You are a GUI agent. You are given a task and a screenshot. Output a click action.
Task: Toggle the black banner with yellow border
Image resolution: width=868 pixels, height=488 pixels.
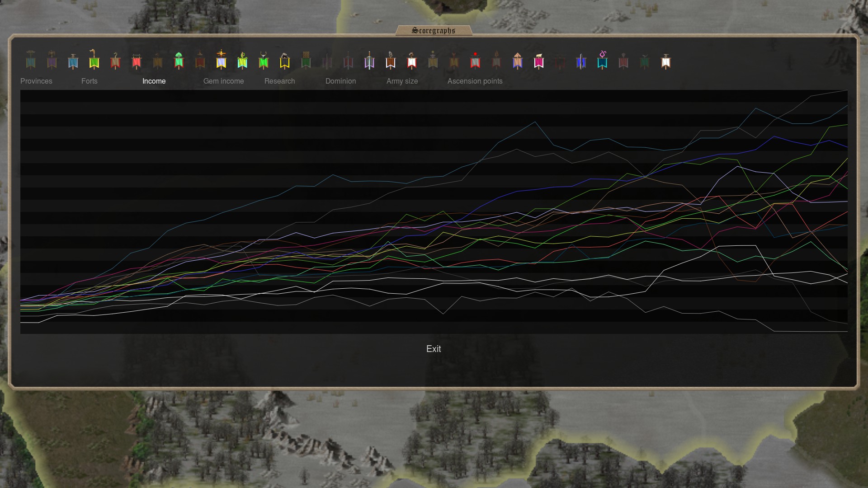click(x=285, y=61)
